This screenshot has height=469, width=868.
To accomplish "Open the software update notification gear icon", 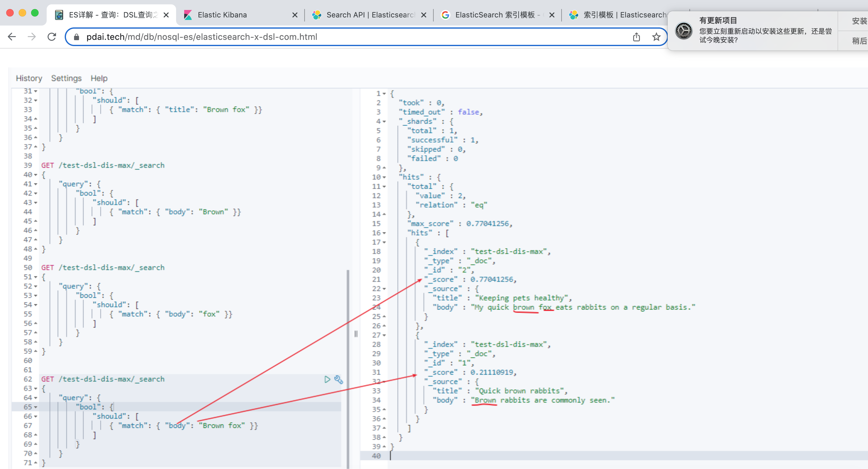I will point(684,31).
